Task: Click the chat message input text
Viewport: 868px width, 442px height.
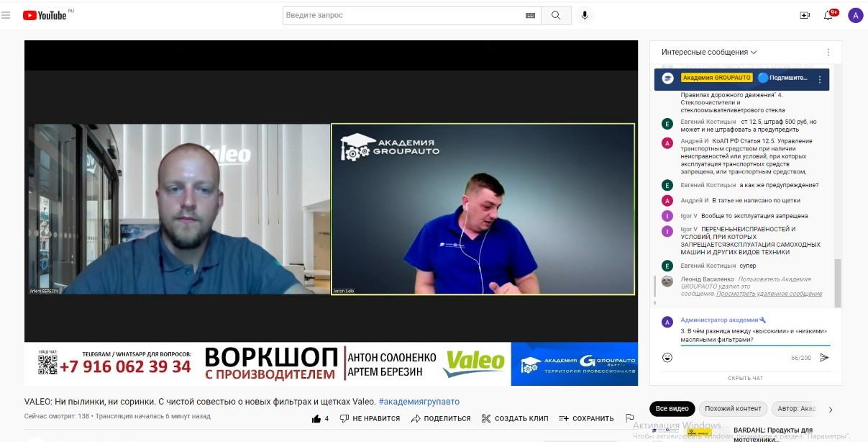Action: tap(754, 335)
